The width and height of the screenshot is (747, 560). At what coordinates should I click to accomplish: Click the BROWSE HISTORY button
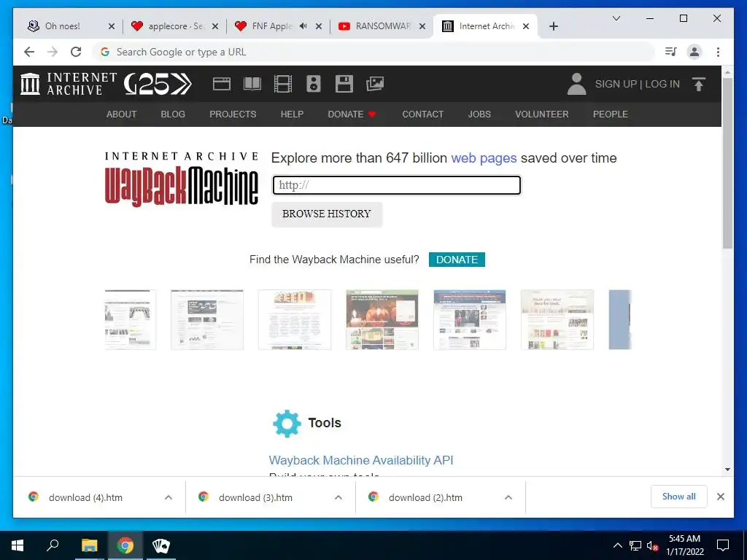[327, 214]
